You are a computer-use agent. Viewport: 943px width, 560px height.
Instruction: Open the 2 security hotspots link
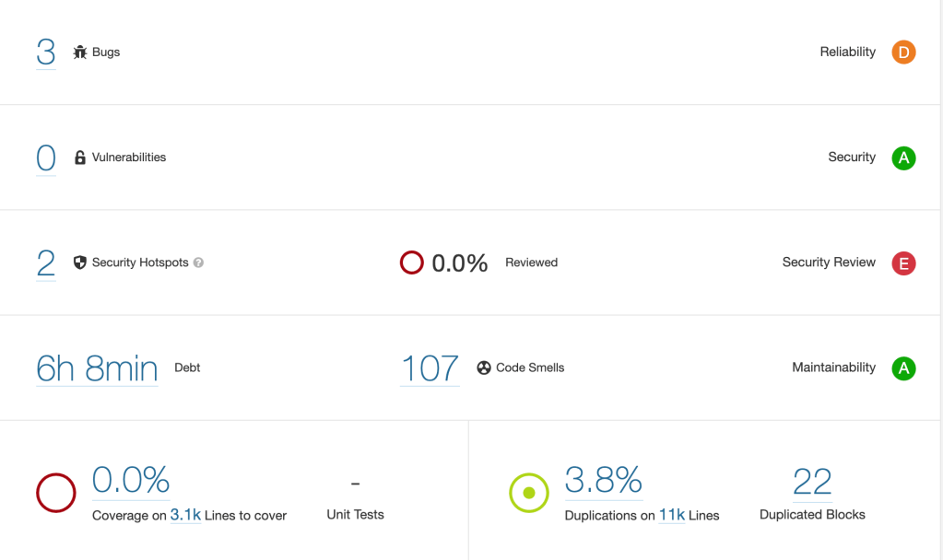click(x=46, y=262)
